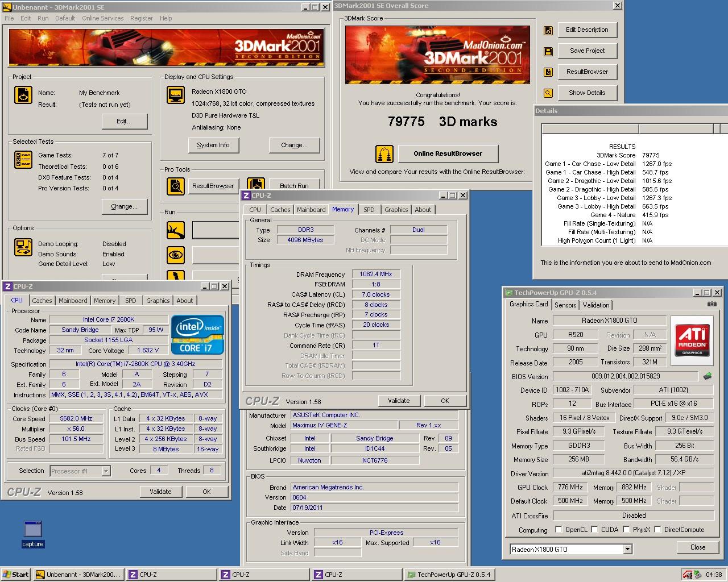
Task: Click the GPU-Z screenshot camera icon
Action: (712, 304)
